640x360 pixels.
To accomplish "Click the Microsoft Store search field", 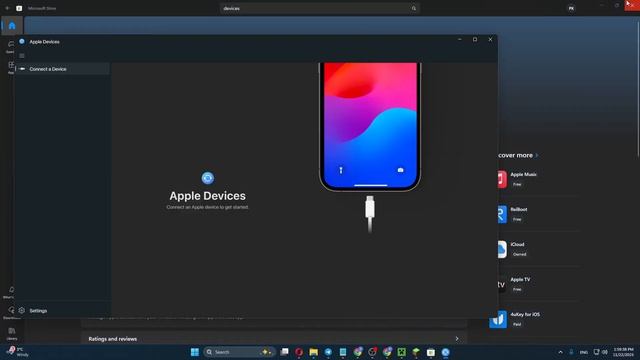I will 320,8.
